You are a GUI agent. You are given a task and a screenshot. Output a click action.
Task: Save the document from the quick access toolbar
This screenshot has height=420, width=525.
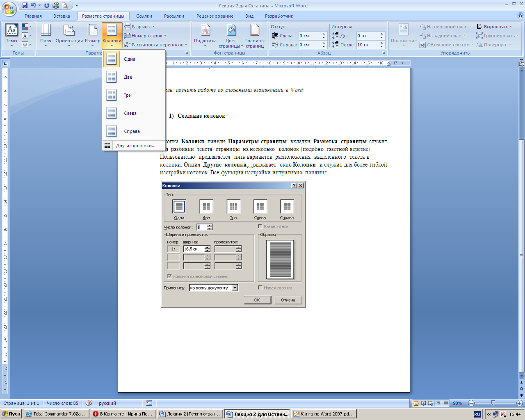coord(25,5)
